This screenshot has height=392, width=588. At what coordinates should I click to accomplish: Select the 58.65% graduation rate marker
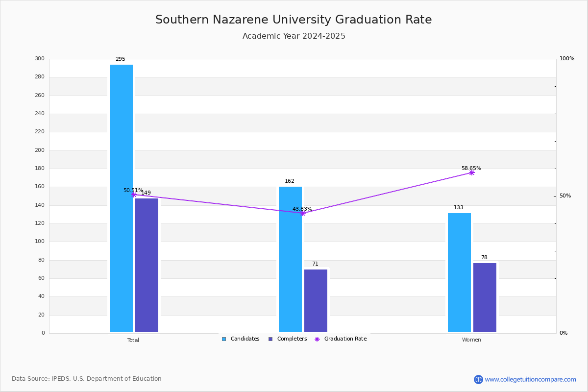[472, 172]
